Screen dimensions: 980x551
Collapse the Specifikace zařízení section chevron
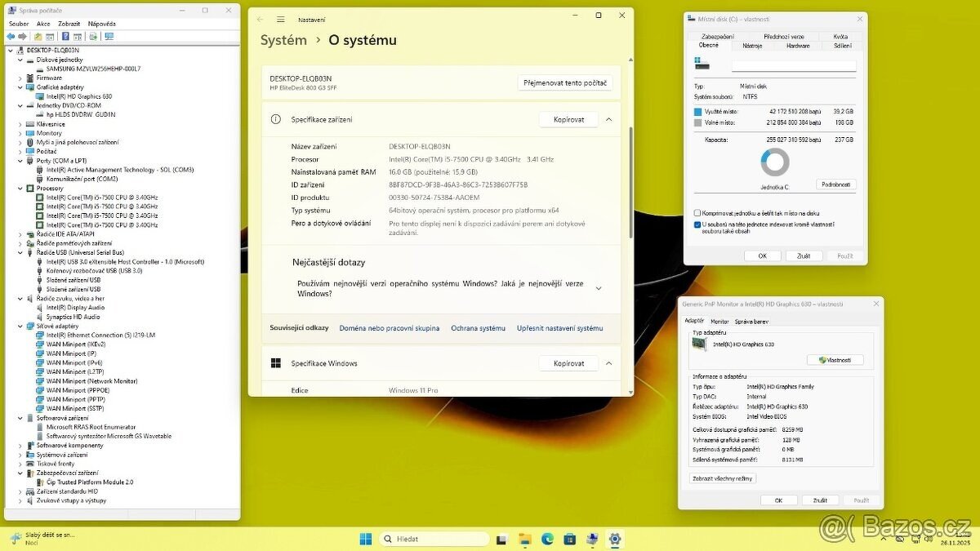[608, 118]
